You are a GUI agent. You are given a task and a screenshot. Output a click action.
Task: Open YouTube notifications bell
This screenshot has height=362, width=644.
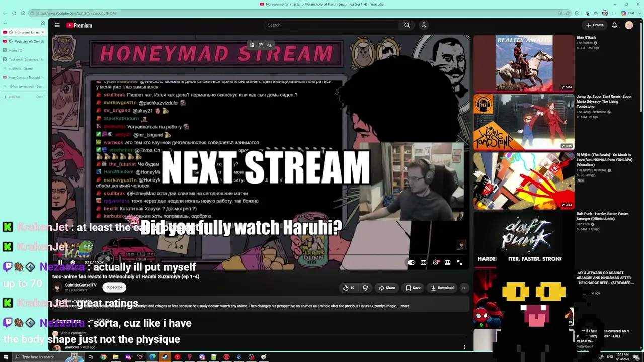point(614,25)
